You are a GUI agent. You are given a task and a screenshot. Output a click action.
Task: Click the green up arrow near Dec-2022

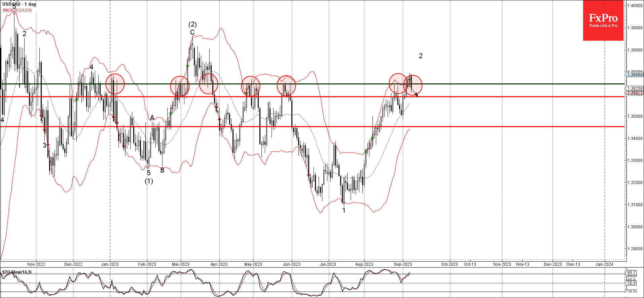[77, 99]
